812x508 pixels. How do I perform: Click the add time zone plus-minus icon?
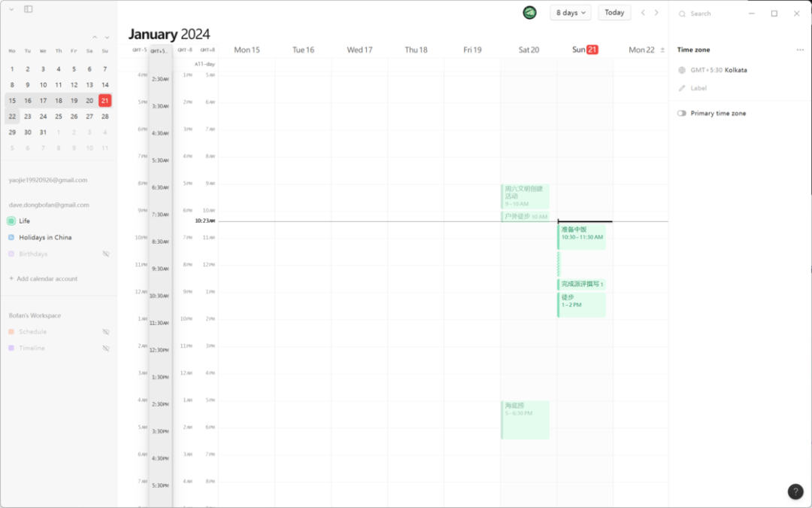click(x=662, y=50)
